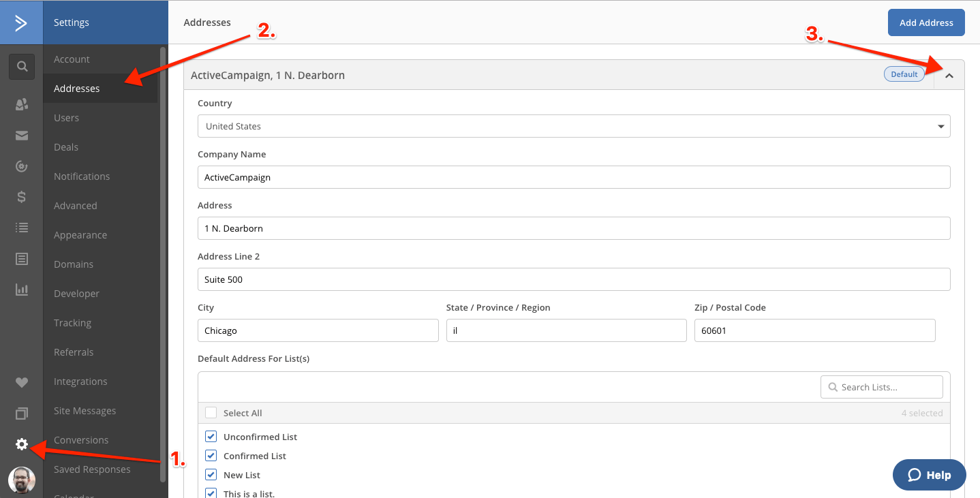
Task: Open the Lists icon in sidebar
Action: click(22, 228)
